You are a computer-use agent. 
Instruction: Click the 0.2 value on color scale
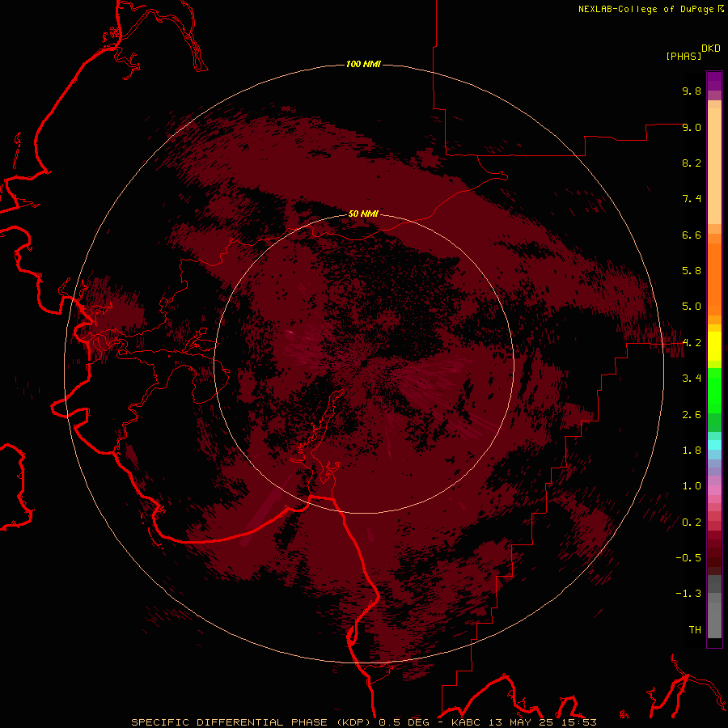[x=692, y=523]
